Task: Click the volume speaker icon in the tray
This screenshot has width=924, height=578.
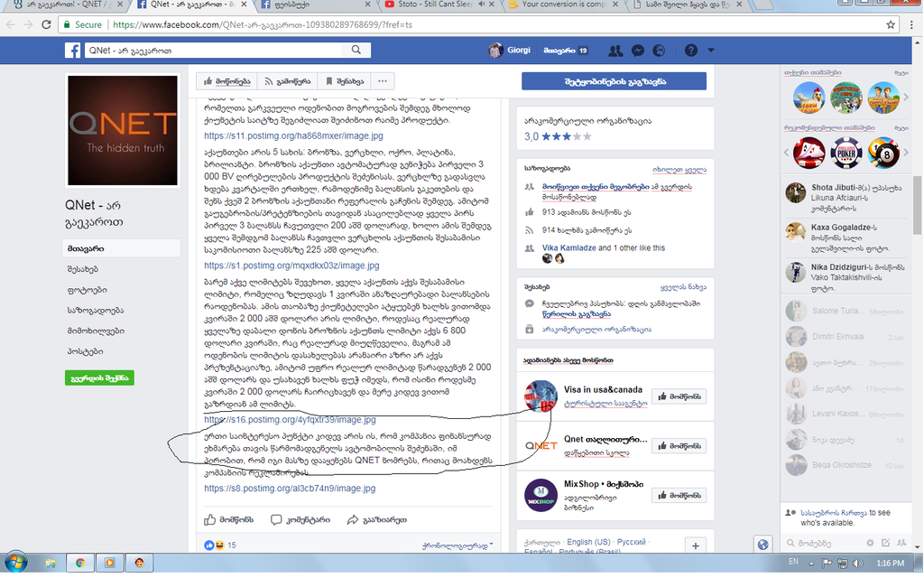Action: (858, 564)
